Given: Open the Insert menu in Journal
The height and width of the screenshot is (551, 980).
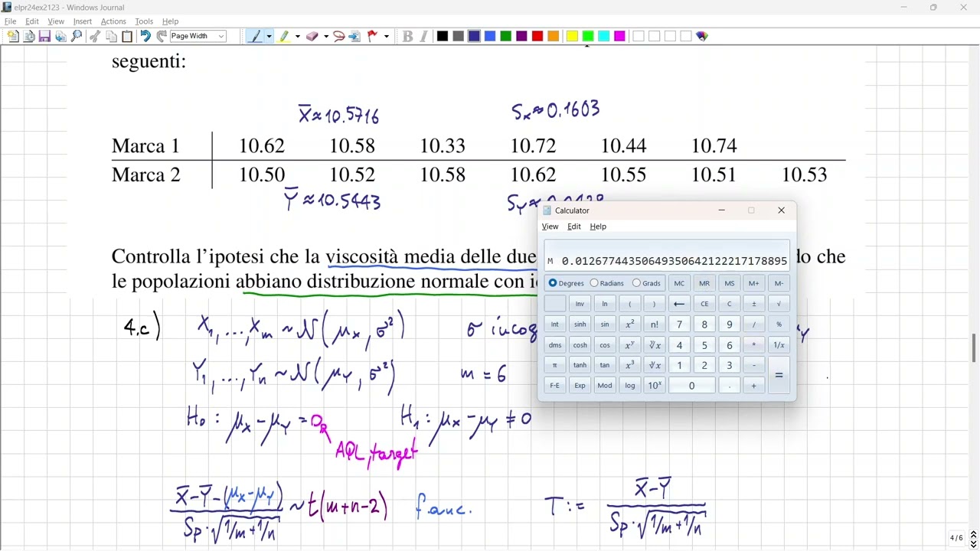Looking at the screenshot, I should (x=83, y=21).
